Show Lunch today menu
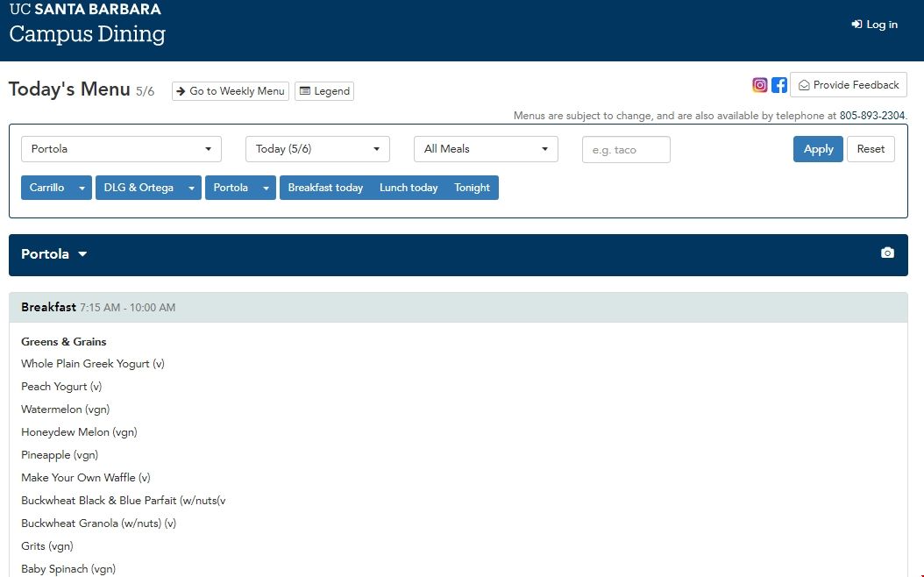The height and width of the screenshot is (577, 924). (409, 188)
